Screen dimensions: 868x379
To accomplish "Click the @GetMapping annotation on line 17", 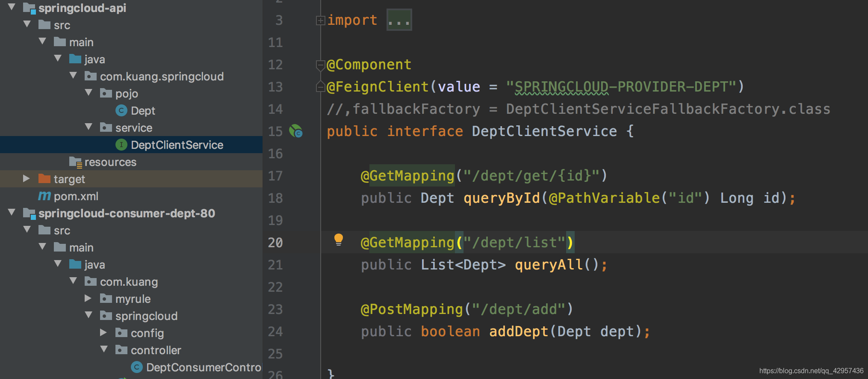I will 407,176.
